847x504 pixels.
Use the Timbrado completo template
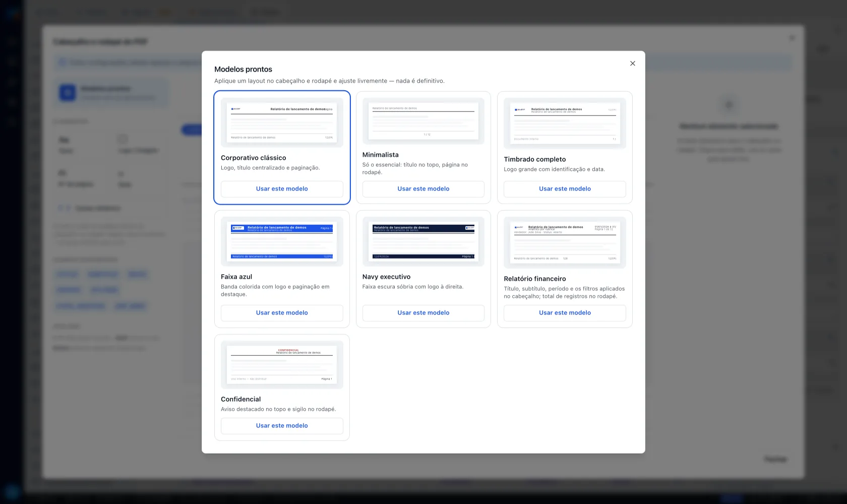coord(565,189)
